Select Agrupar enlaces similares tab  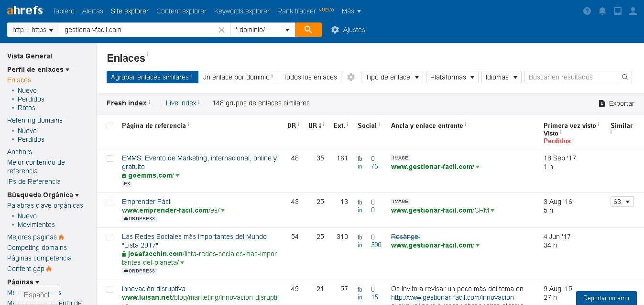tap(153, 77)
